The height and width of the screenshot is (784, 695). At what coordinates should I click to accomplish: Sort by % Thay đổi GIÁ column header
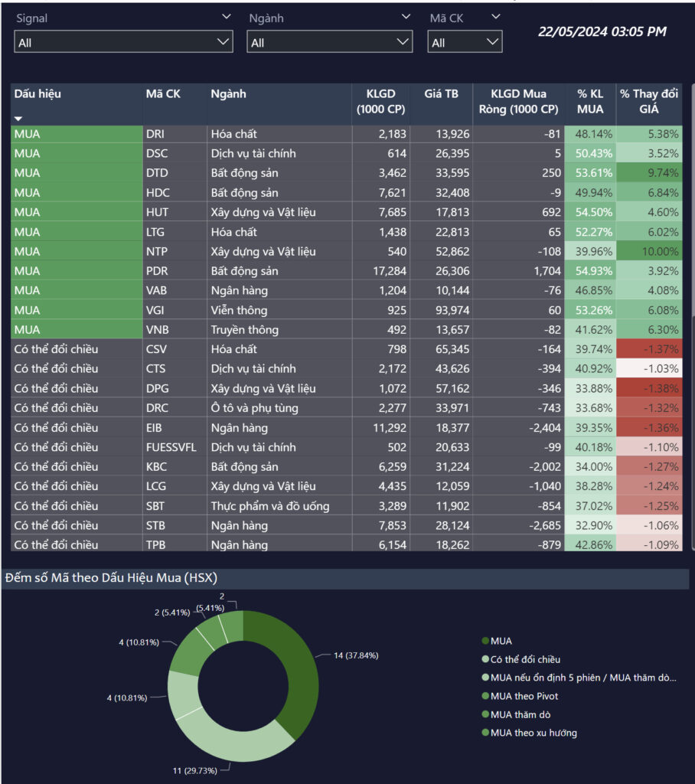[649, 101]
